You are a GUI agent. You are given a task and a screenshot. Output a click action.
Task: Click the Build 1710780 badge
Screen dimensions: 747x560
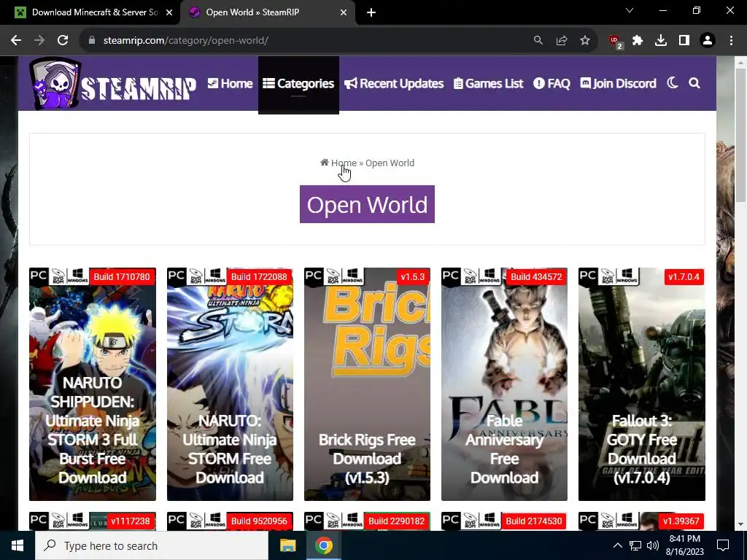coord(122,276)
